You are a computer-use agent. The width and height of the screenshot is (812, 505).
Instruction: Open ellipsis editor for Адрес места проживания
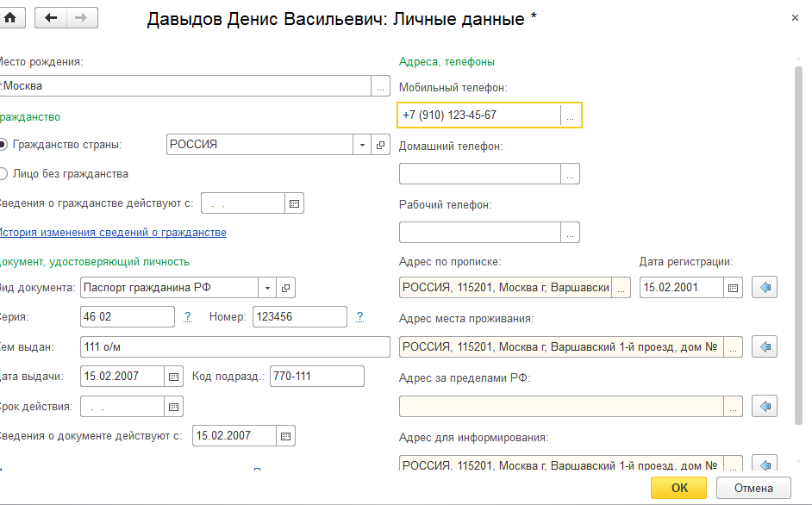(733, 347)
